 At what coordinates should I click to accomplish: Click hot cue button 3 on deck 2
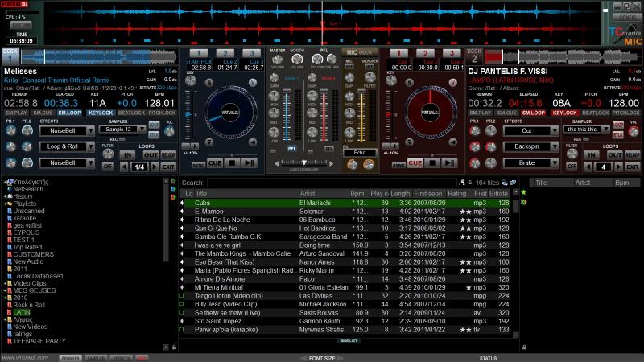[x=452, y=53]
